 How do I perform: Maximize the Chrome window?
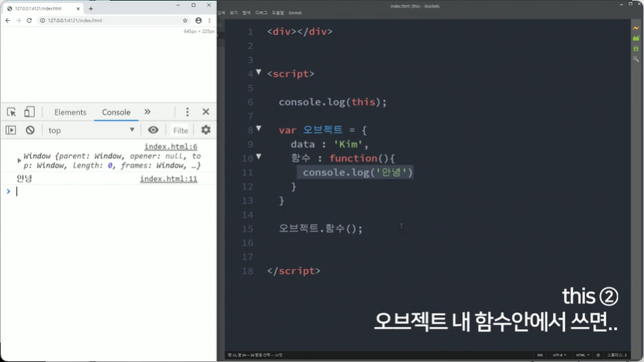click(193, 5)
